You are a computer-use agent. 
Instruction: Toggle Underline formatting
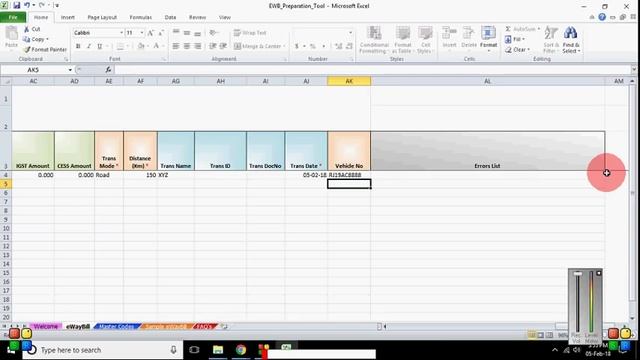click(99, 46)
